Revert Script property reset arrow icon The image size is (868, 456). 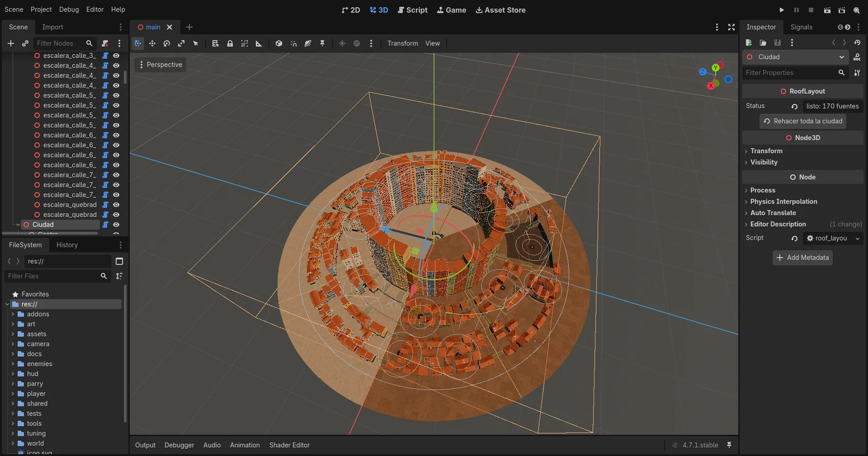tap(794, 238)
